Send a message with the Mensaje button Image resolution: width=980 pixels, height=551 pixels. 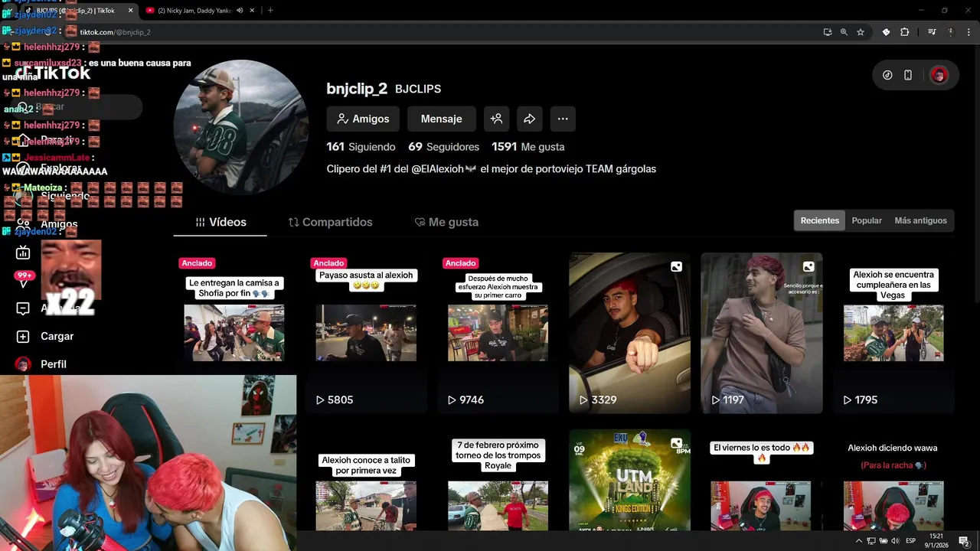coord(441,119)
